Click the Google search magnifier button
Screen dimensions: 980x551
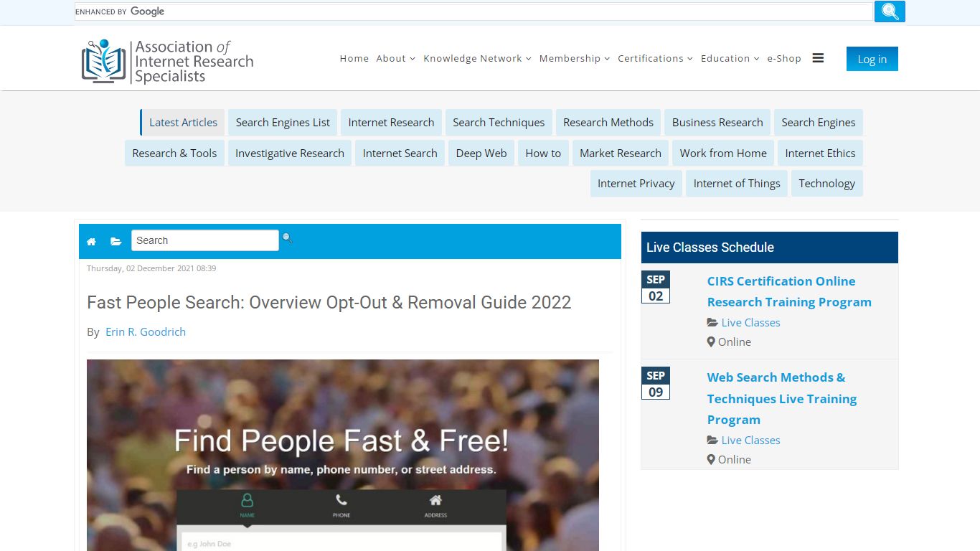890,11
